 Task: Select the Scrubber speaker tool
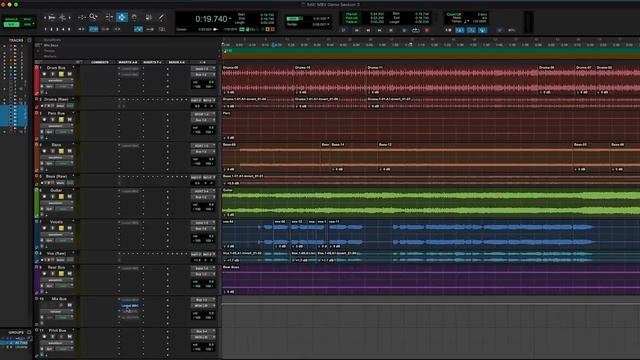click(x=149, y=17)
